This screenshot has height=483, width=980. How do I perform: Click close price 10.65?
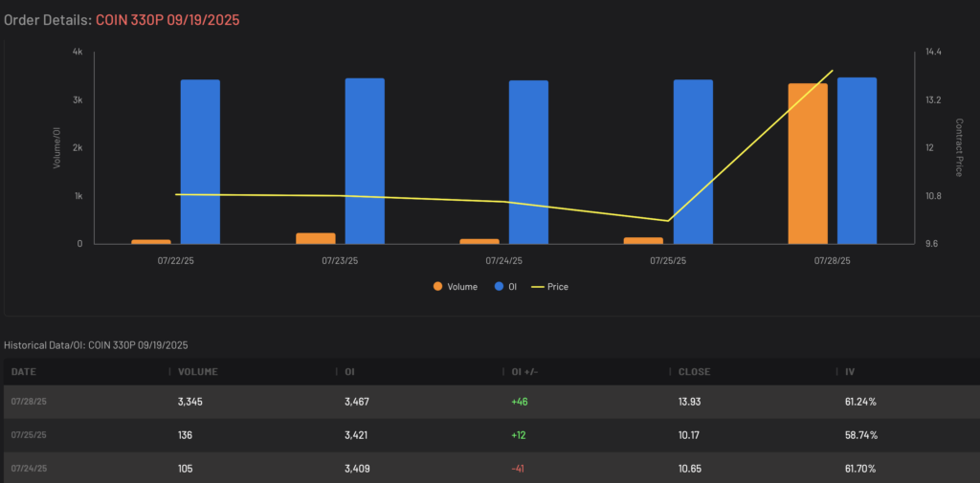[x=690, y=468]
